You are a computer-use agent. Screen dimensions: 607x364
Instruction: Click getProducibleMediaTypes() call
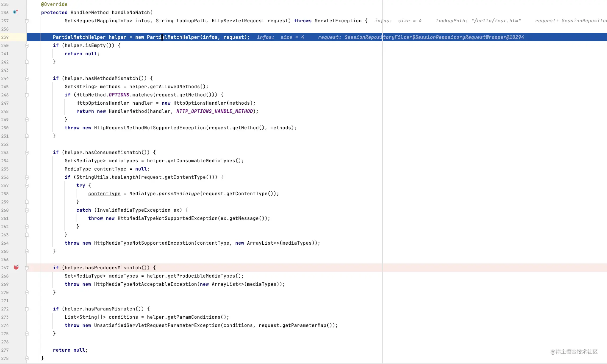(204, 276)
